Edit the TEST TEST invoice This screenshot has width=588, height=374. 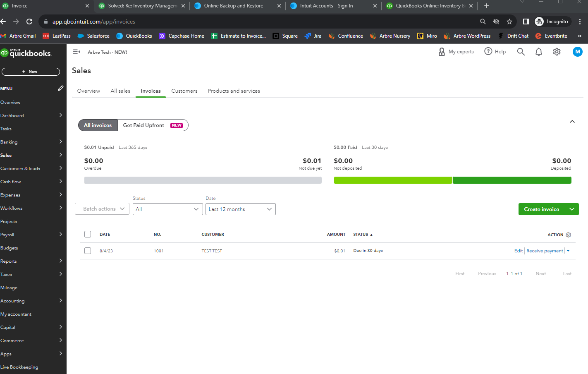(518, 250)
